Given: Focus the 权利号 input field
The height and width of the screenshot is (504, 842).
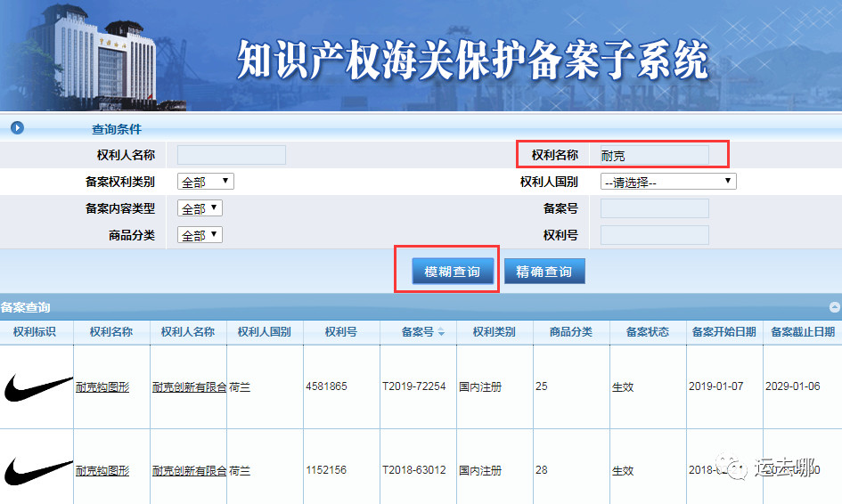Looking at the screenshot, I should [655, 234].
